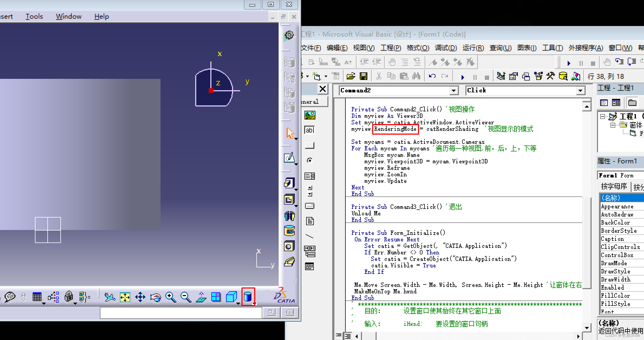644x340 pixels.
Task: Click Toggle Folders button in project panel
Action: pos(632,103)
